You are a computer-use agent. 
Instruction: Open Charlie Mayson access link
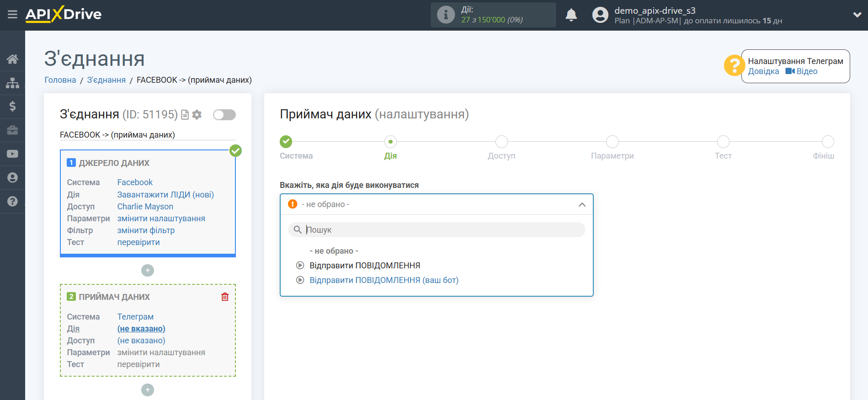point(145,207)
